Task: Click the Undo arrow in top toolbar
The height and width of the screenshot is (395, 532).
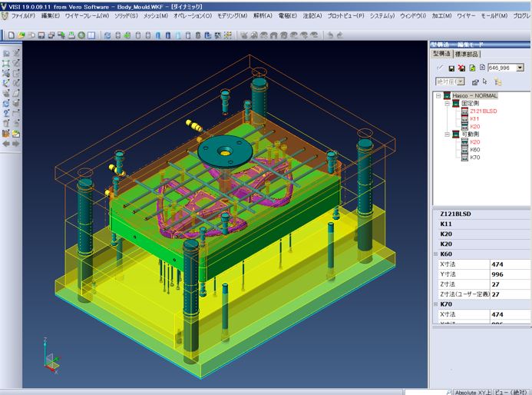Action: (330, 35)
